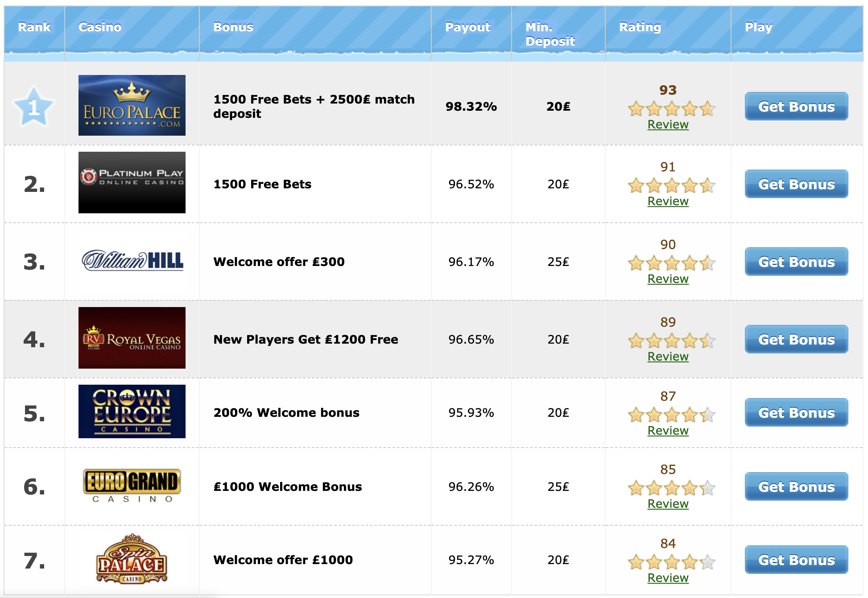
Task: Click the Play column header
Action: pyautogui.click(x=758, y=27)
